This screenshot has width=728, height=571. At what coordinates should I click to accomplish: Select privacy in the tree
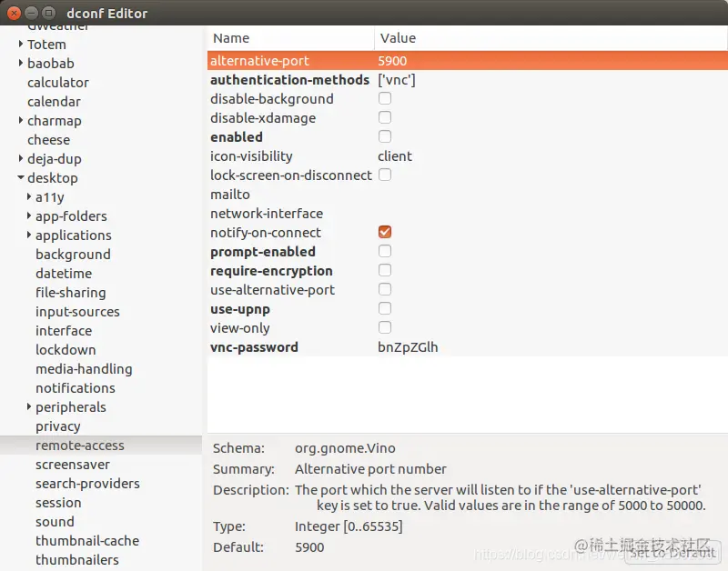tap(58, 426)
